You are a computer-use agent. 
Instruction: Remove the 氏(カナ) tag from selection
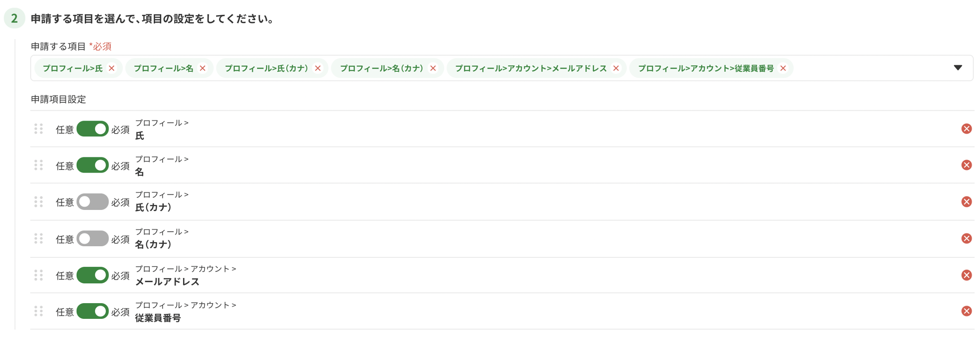[318, 68]
